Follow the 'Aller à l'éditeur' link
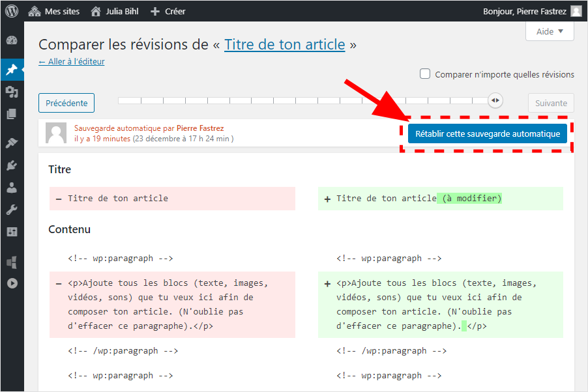Viewport: 588px width, 392px height. coord(72,62)
